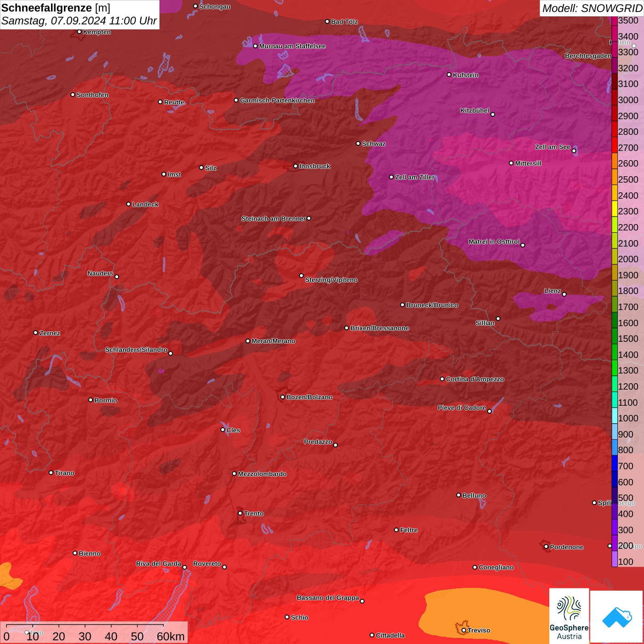The width and height of the screenshot is (644, 644).
Task: Click the Bormio label
Action: (x=105, y=400)
